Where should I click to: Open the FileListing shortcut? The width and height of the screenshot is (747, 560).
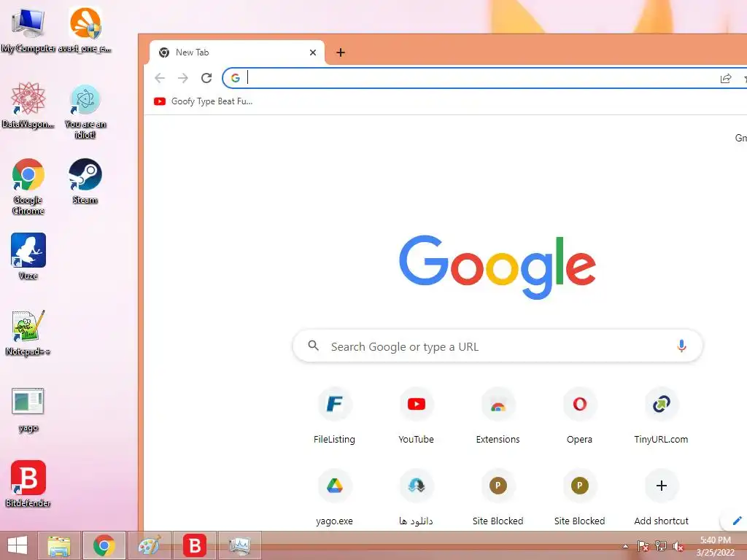[x=334, y=417]
